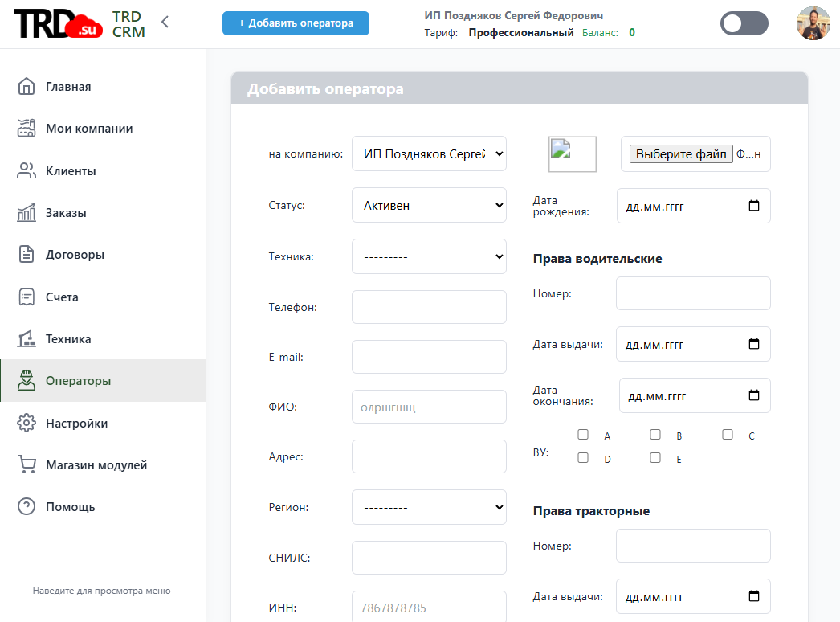Toggle the switch in the top header
The width and height of the screenshot is (840, 622).
coord(744,24)
